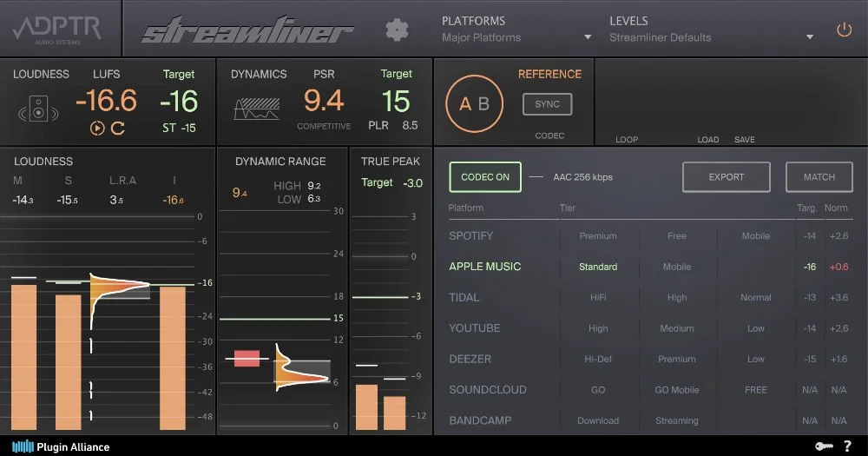Enable the SYNC button
The image size is (868, 456).
pyautogui.click(x=547, y=104)
